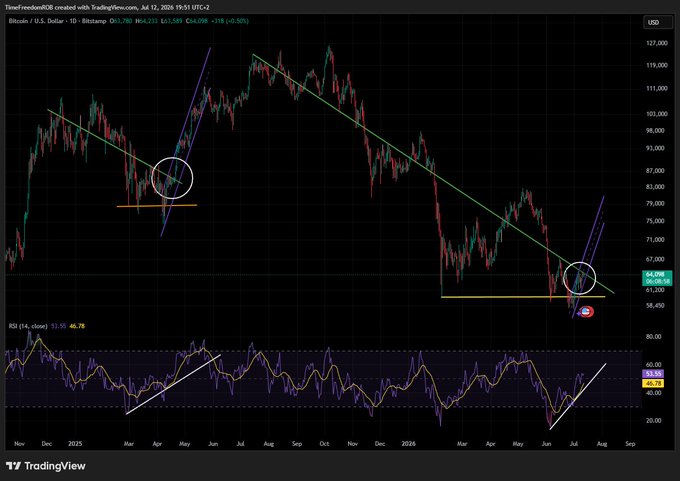Click the 87,000 price axis label

click(x=655, y=170)
